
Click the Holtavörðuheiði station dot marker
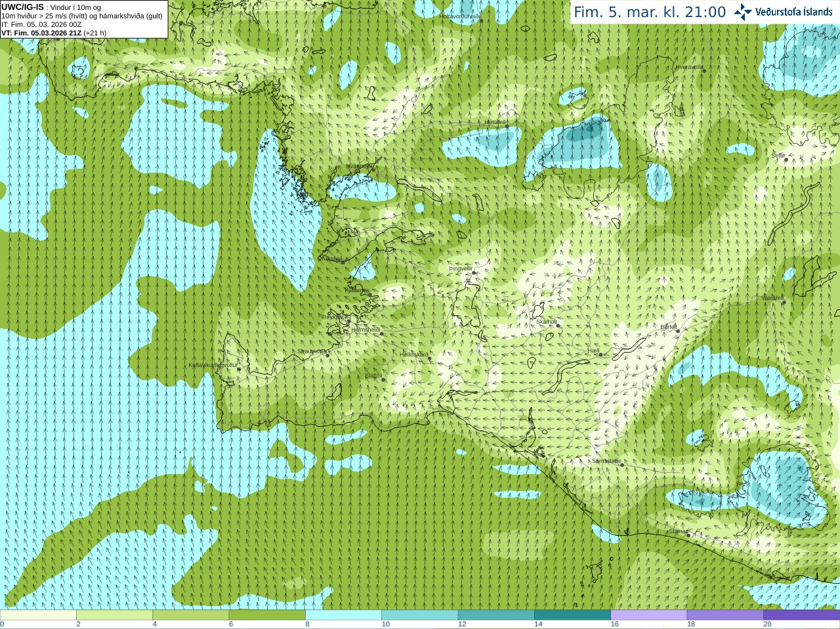(480, 20)
